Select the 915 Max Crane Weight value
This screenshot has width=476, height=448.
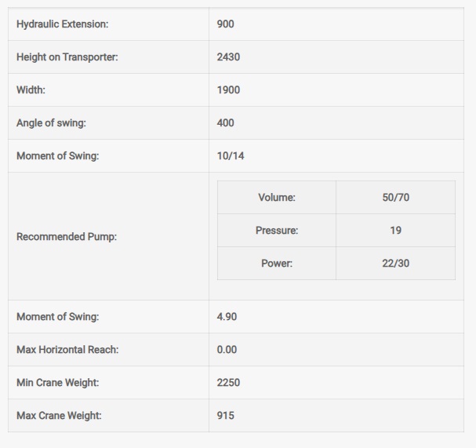tap(226, 416)
